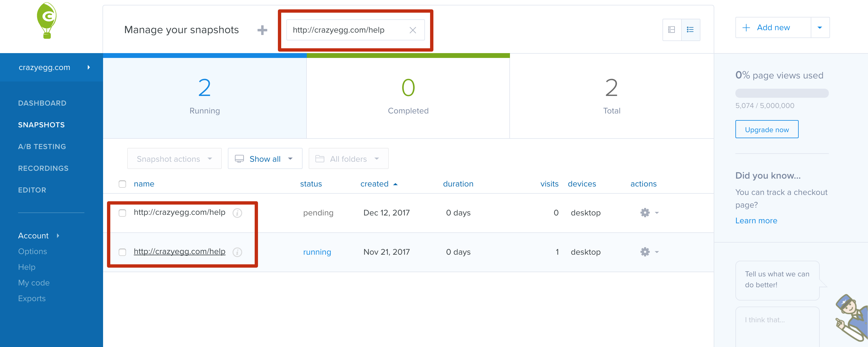Open gear actions for pending snapshot

pos(645,213)
